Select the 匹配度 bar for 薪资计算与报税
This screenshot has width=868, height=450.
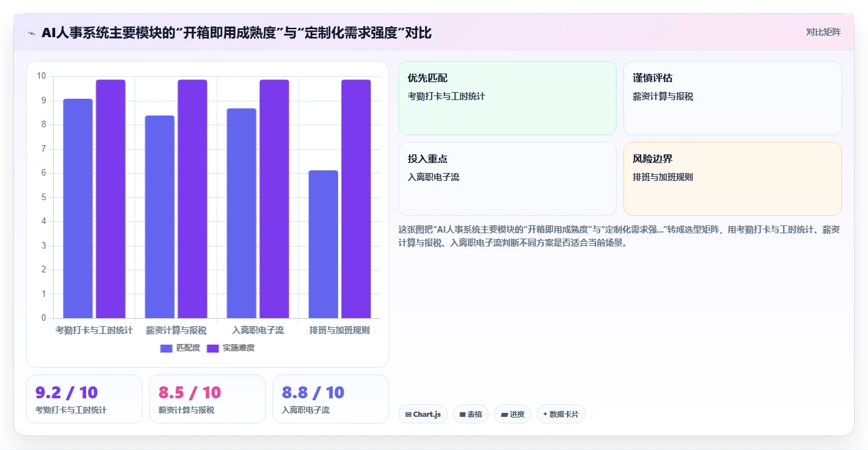pyautogui.click(x=160, y=217)
